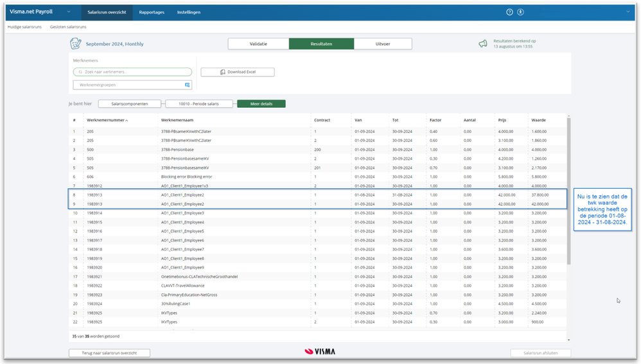Click the Factor column header
Image resolution: width=641 pixels, height=364 pixels.
[x=435, y=120]
